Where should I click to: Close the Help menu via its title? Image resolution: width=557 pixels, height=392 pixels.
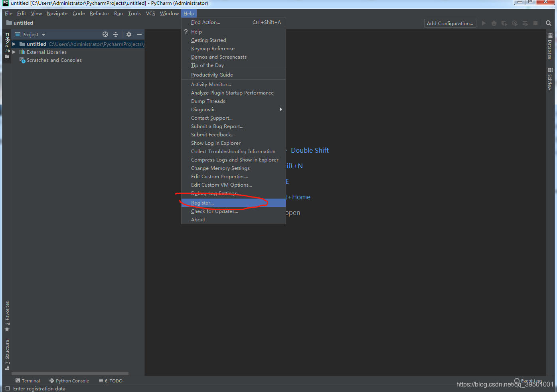pyautogui.click(x=189, y=14)
